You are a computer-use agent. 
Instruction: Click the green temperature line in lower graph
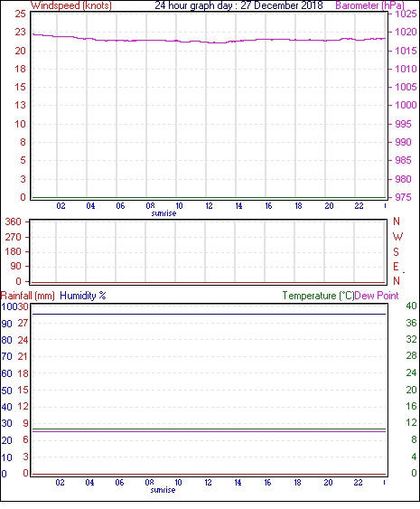pos(210,429)
